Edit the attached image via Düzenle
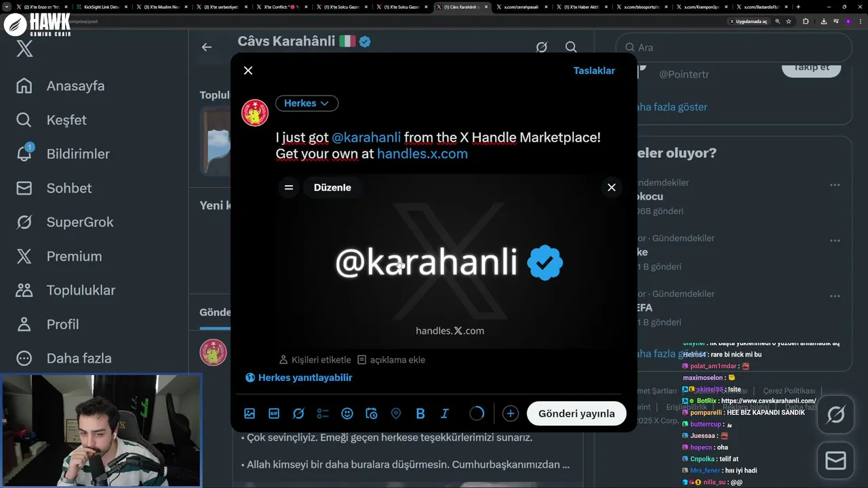The width and height of the screenshot is (868, 488). (x=332, y=188)
